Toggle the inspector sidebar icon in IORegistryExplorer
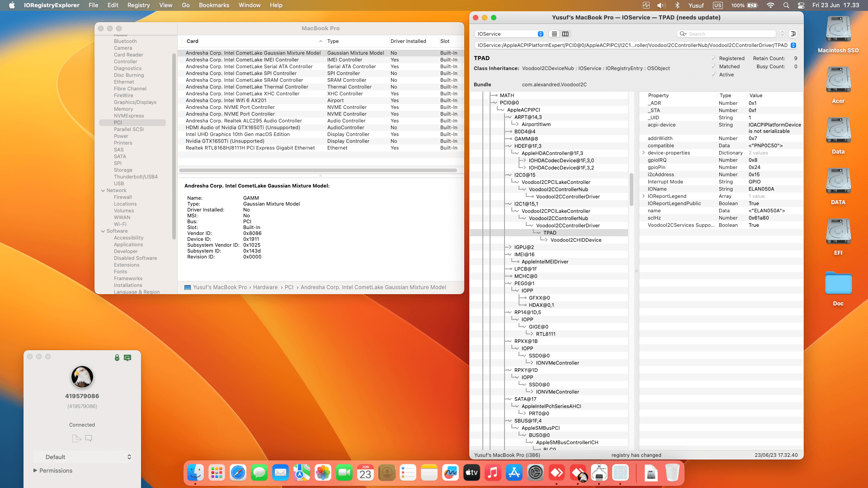868x488 pixels. (x=793, y=34)
